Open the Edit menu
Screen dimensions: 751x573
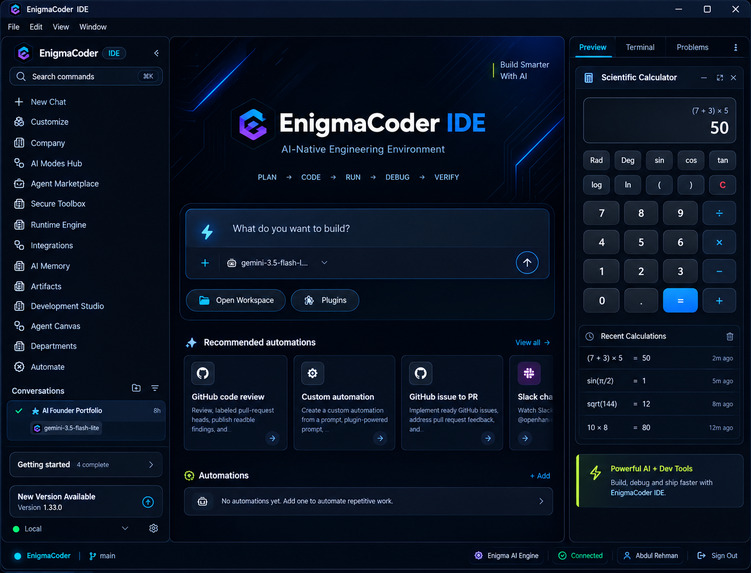pos(36,27)
